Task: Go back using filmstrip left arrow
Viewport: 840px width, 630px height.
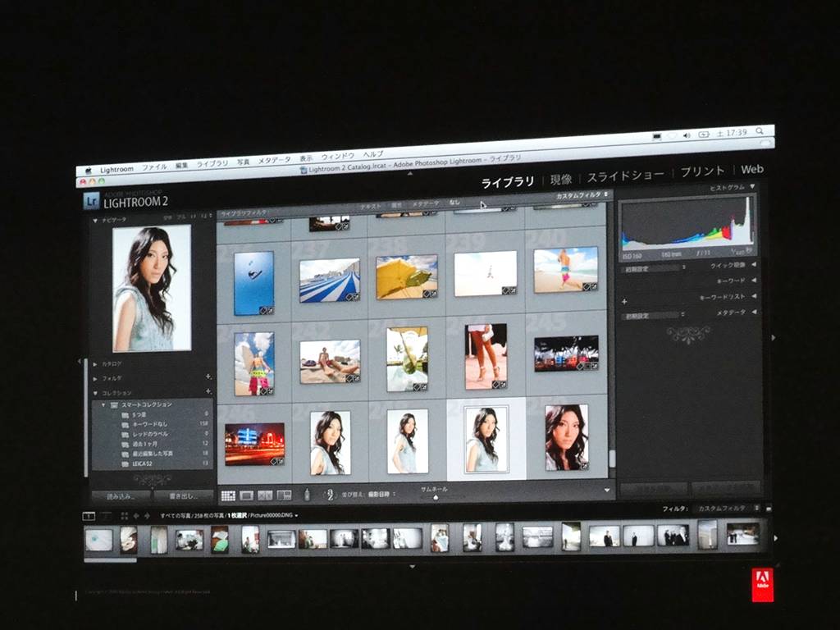Action: pyautogui.click(x=136, y=516)
